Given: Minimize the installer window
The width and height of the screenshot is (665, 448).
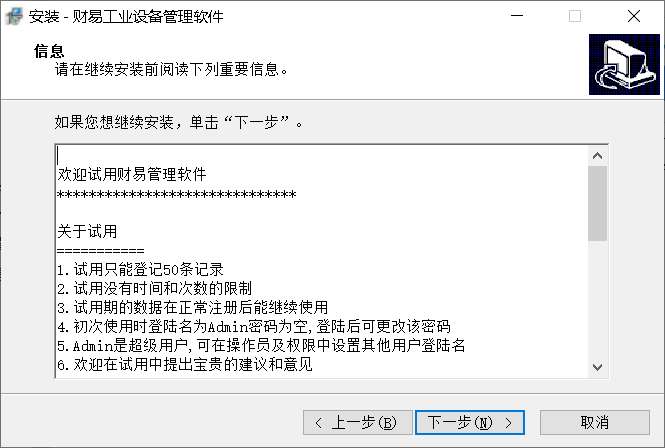Looking at the screenshot, I should (x=517, y=16).
